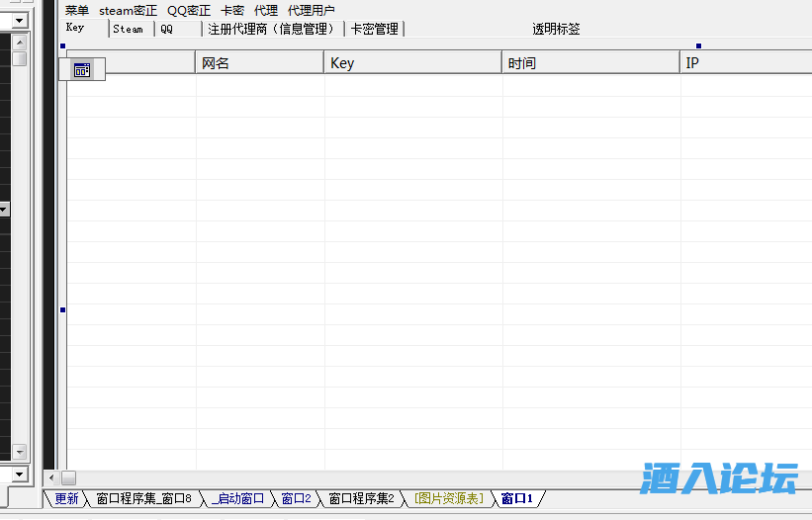Open the 注册代理商（信息管理）tab
Image resolution: width=812 pixels, height=520 pixels.
(x=273, y=30)
